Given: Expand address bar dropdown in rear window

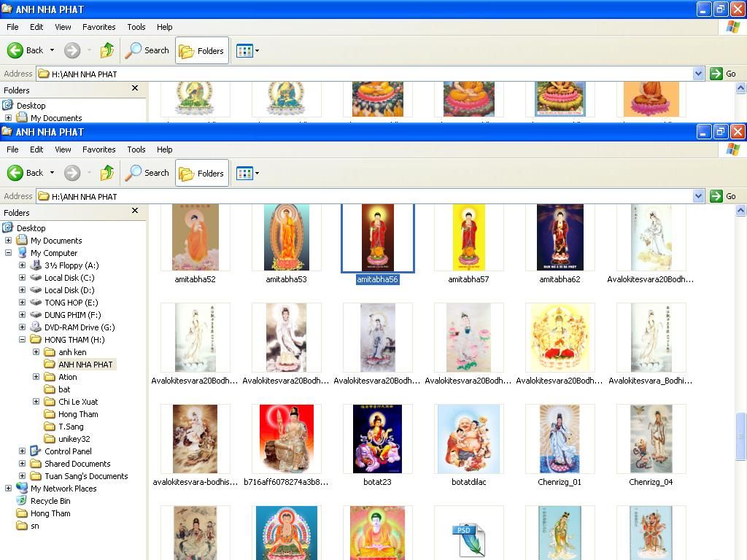Looking at the screenshot, I should click(x=698, y=74).
